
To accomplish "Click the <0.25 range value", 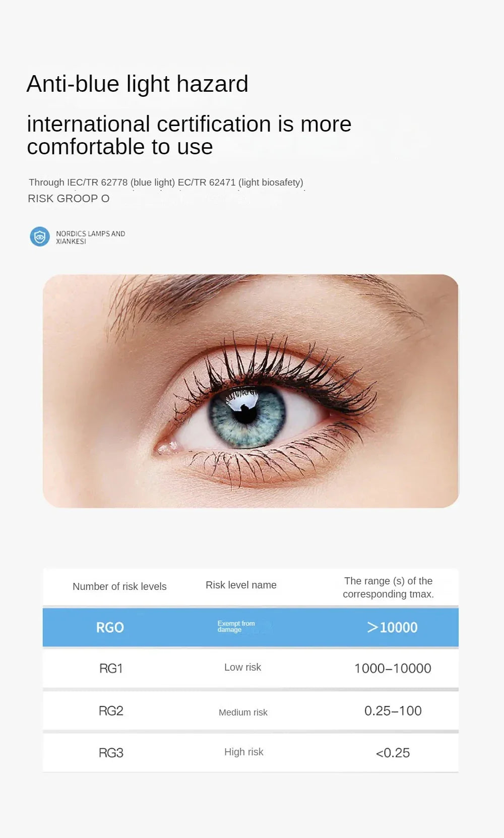I will [x=393, y=753].
